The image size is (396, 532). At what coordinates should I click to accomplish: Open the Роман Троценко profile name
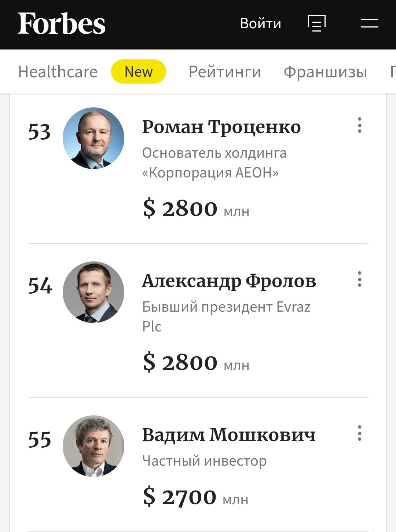(x=221, y=127)
